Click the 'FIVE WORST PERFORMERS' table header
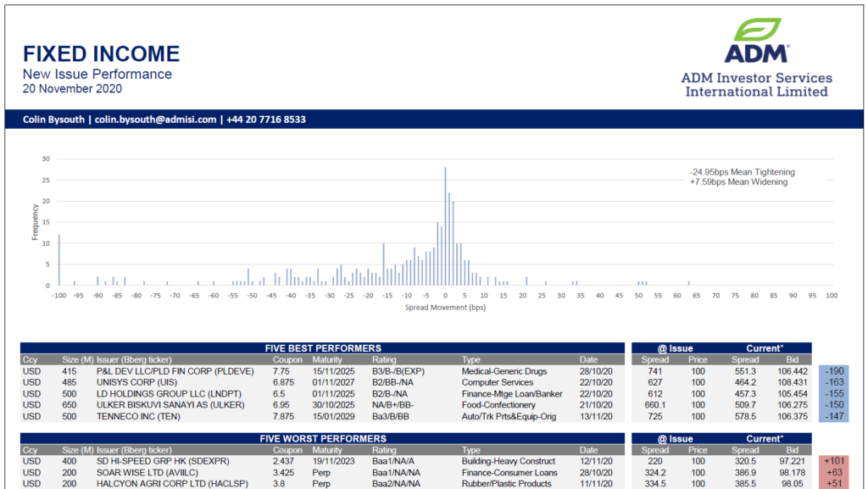 click(323, 439)
